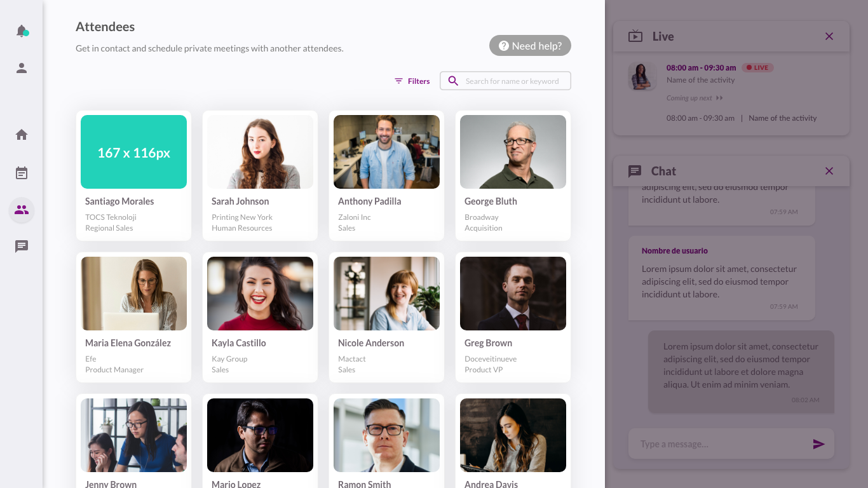Image resolution: width=868 pixels, height=488 pixels.
Task: Open the calendar agenda icon
Action: click(x=22, y=173)
